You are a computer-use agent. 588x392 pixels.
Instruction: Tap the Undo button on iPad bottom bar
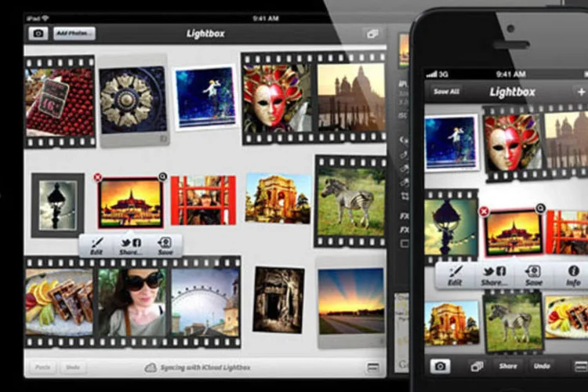point(73,367)
